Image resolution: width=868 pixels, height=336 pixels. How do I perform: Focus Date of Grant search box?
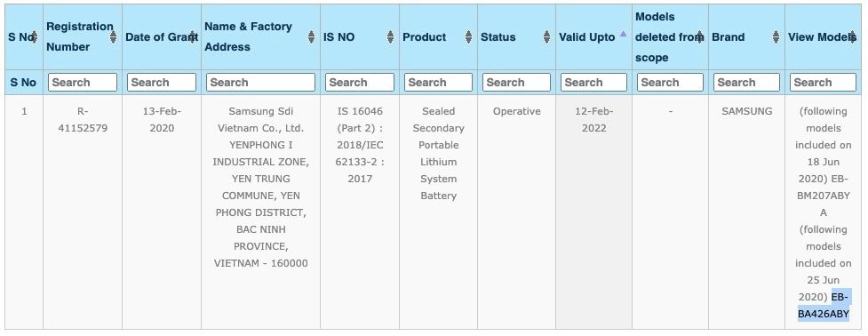162,83
